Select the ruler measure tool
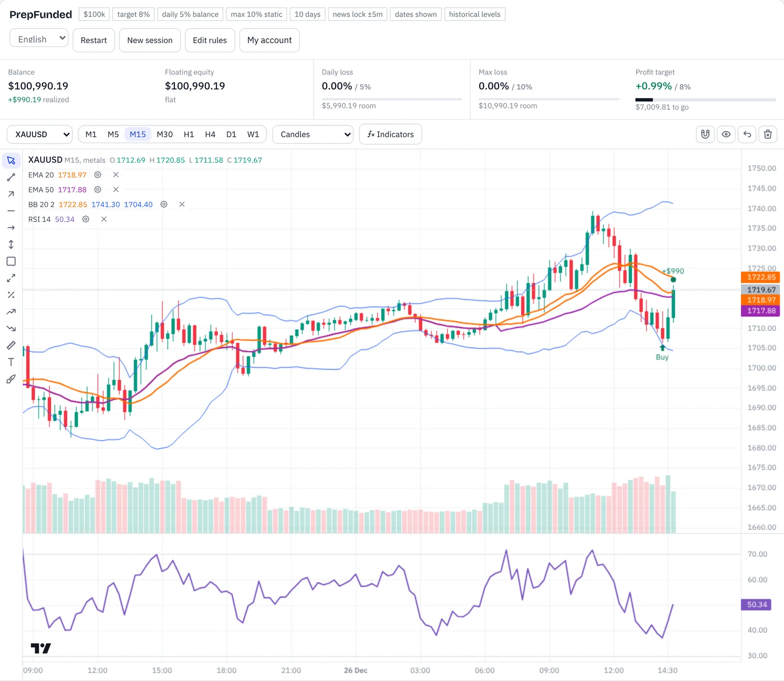The height and width of the screenshot is (681, 784). point(11,345)
